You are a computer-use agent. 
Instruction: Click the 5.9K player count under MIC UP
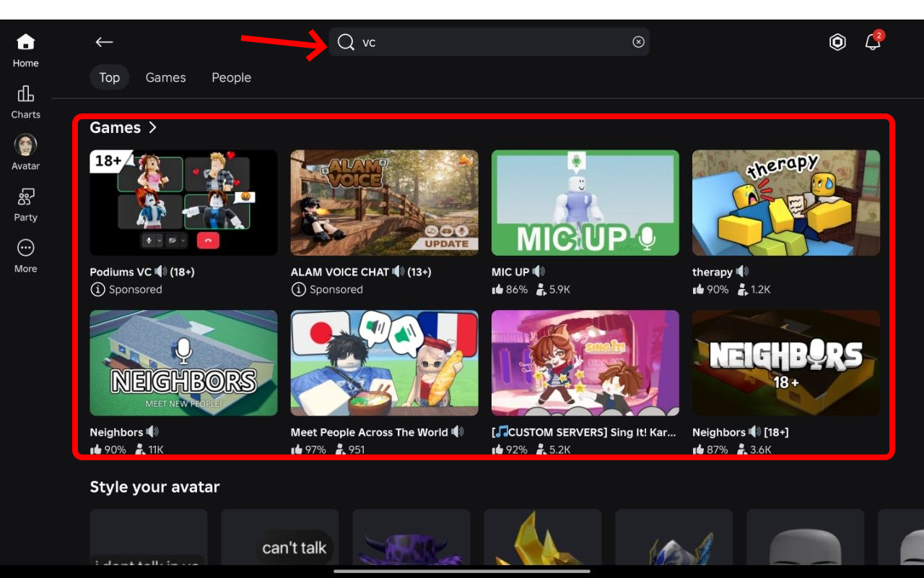pos(559,290)
